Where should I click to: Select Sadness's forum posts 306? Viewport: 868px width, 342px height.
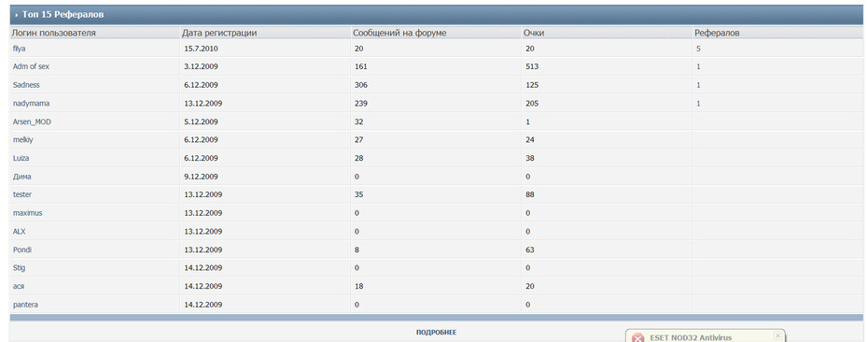tap(361, 85)
